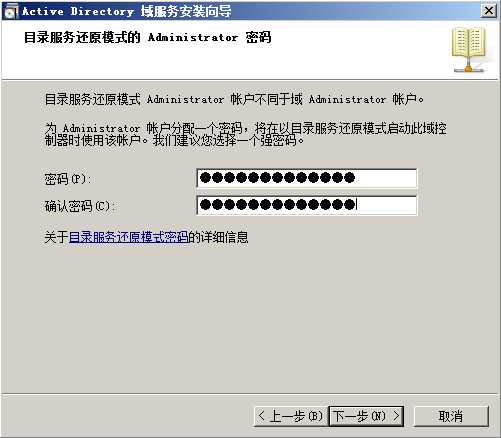
Task: Continue with the 下一步(N) button
Action: pyautogui.click(x=366, y=416)
